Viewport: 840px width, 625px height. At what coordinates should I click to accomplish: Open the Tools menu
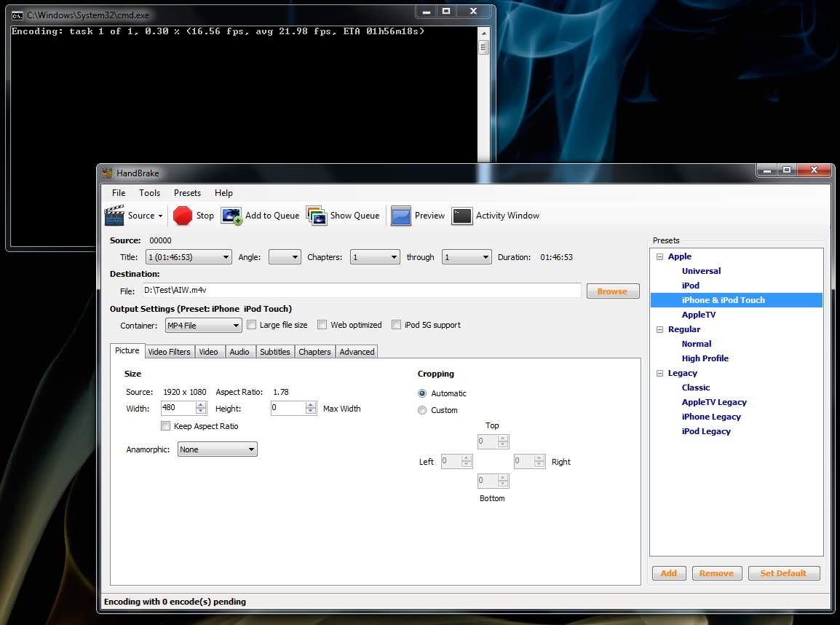[x=149, y=193]
